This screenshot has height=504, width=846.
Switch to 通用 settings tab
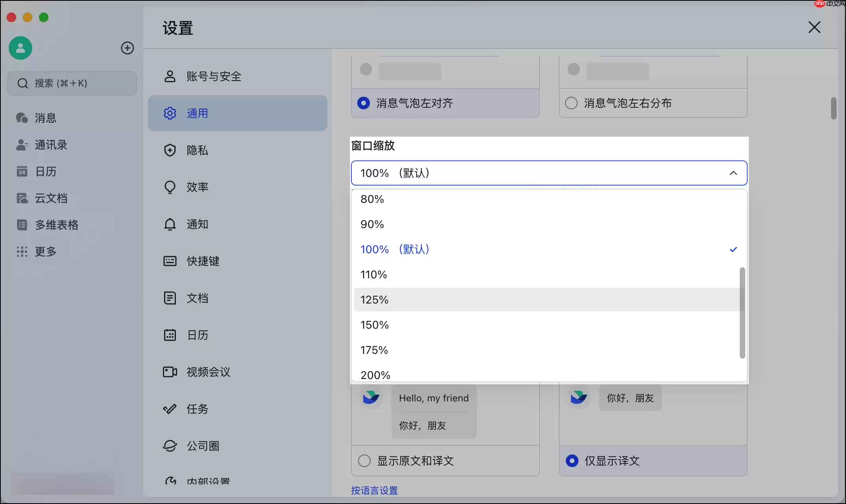197,113
